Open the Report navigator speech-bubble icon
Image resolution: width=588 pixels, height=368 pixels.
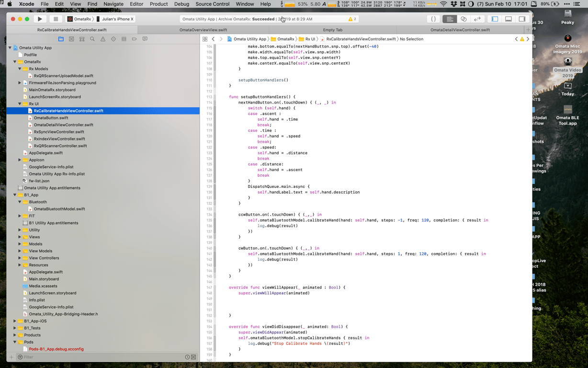[x=145, y=39]
